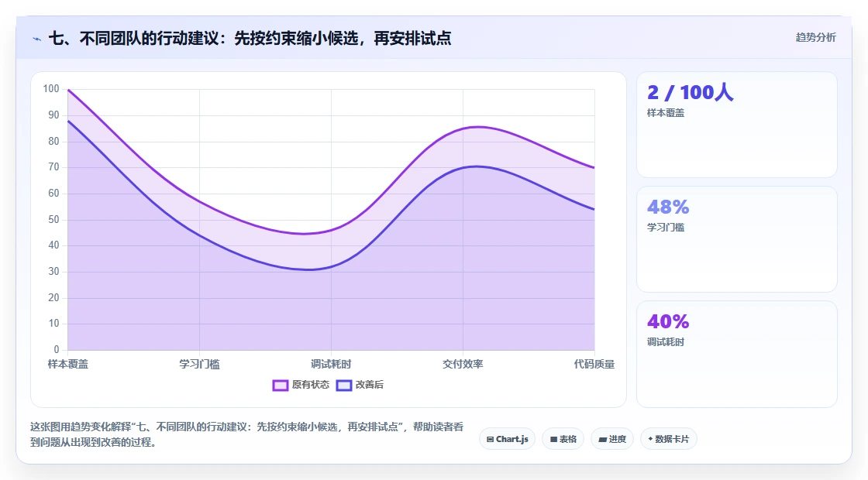Click the 学习门槛 card label
This screenshot has height=480, width=868.
click(666, 228)
